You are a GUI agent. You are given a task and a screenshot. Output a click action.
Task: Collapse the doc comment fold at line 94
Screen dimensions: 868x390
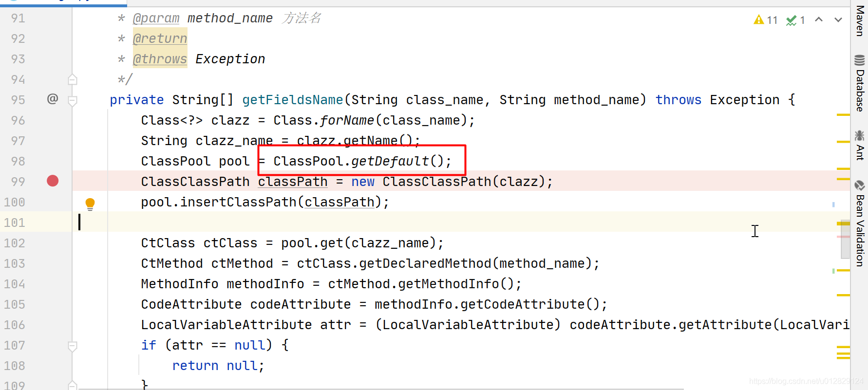[73, 79]
